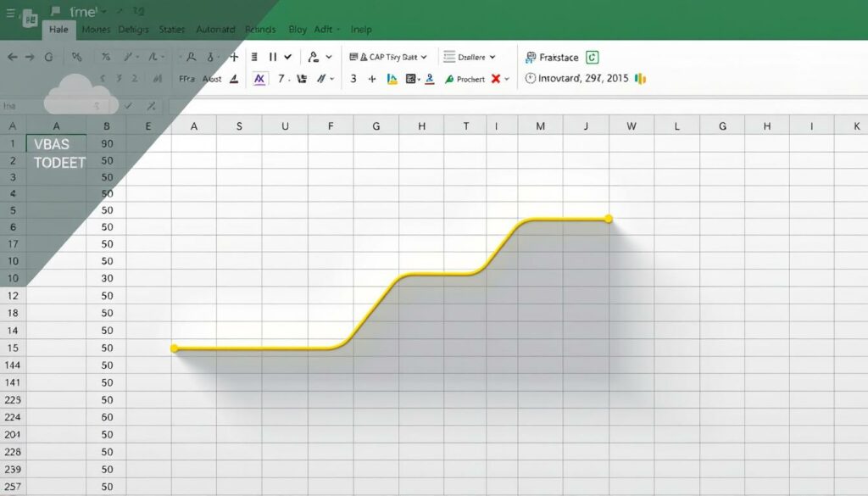Click the stacked horizontal lines align icon
This screenshot has height=496, width=868.
(254, 57)
